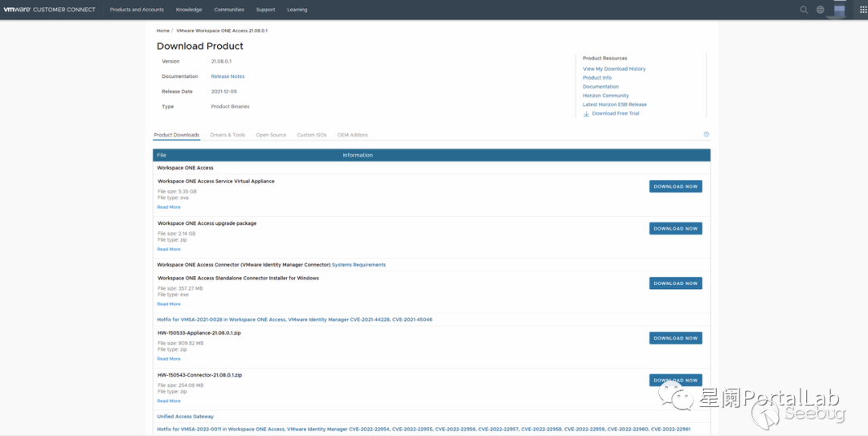Screen dimensions: 868x436
Task: Switch to the Drivers & Tools tab
Action: (227, 135)
